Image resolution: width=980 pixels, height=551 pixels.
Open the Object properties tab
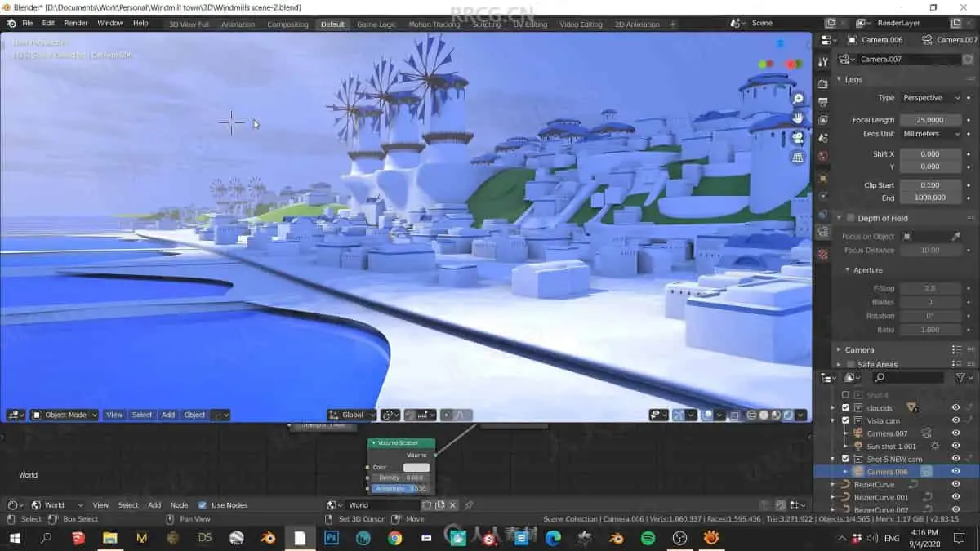pyautogui.click(x=823, y=178)
